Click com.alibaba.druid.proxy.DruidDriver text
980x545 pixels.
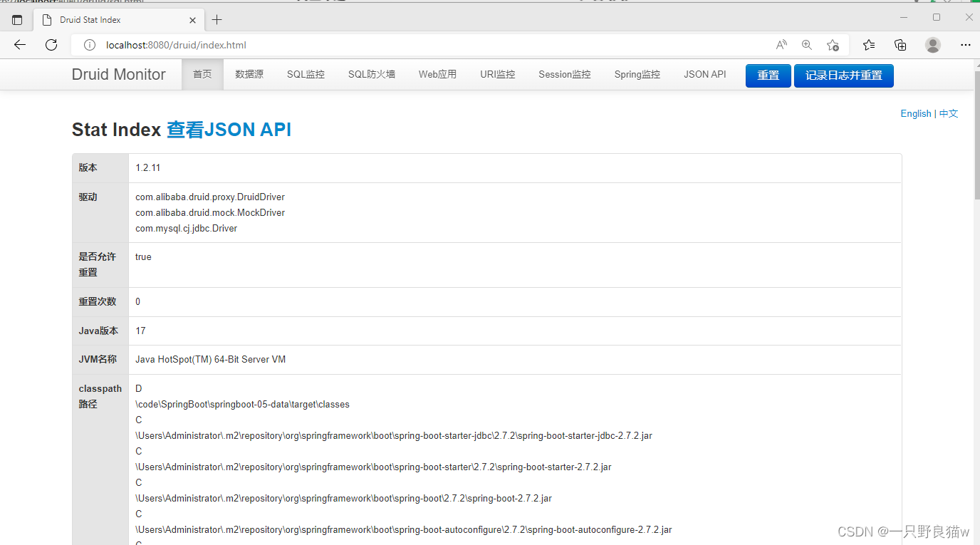(x=210, y=197)
